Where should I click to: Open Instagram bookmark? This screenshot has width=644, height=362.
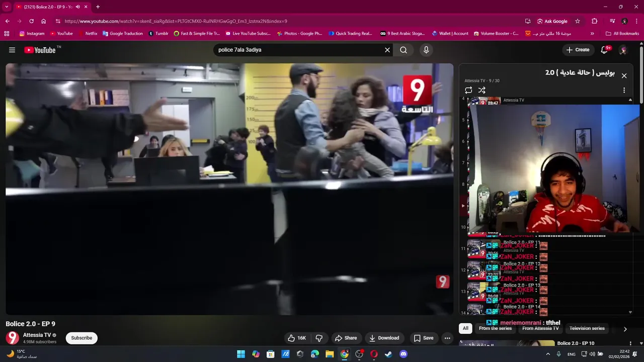tap(32, 34)
